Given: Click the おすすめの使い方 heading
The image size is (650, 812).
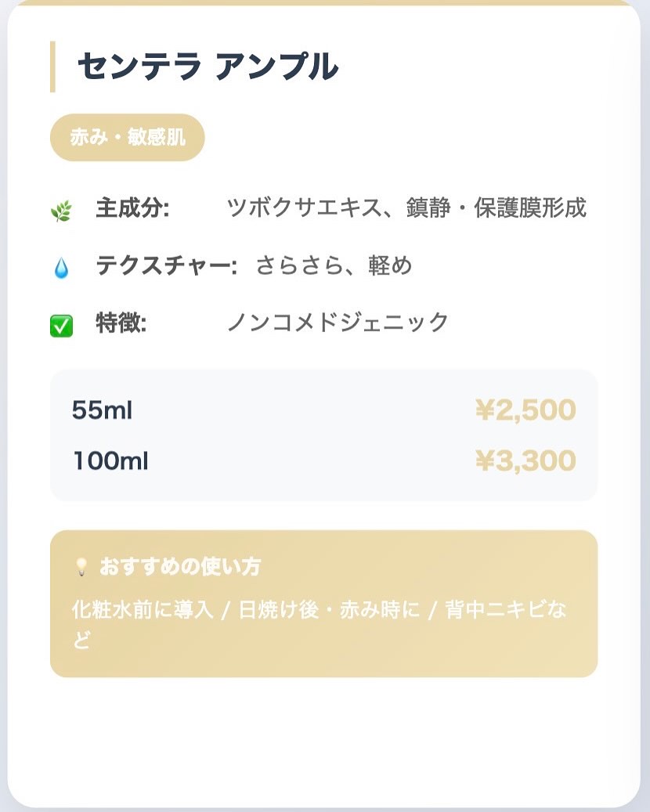Looking at the screenshot, I should 180,567.
